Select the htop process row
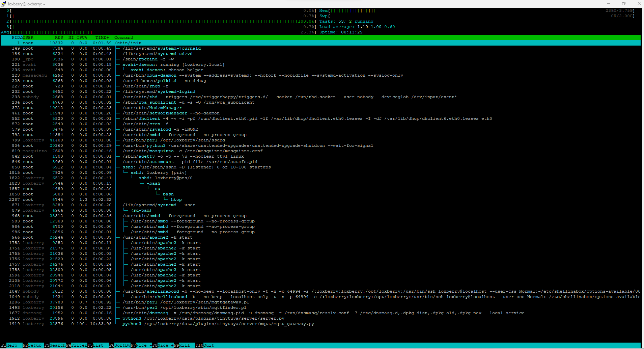The width and height of the screenshot is (644, 349). [x=176, y=199]
